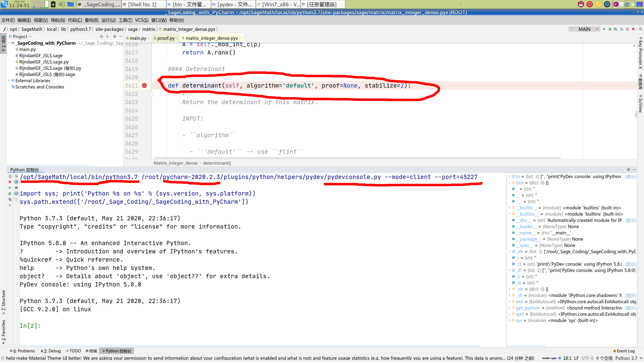The width and height of the screenshot is (644, 362).
Task: Collapse the docstring fold arrow near line 3622
Action: point(152,94)
